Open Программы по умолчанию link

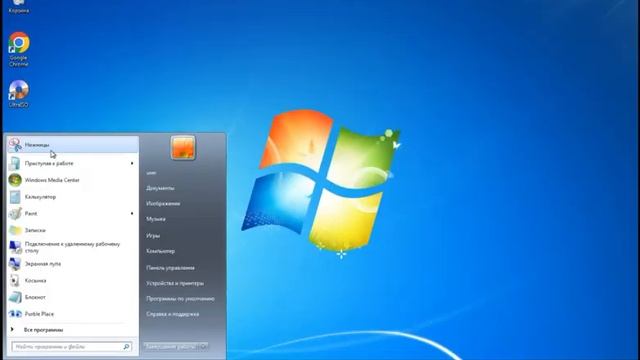[x=180, y=299]
